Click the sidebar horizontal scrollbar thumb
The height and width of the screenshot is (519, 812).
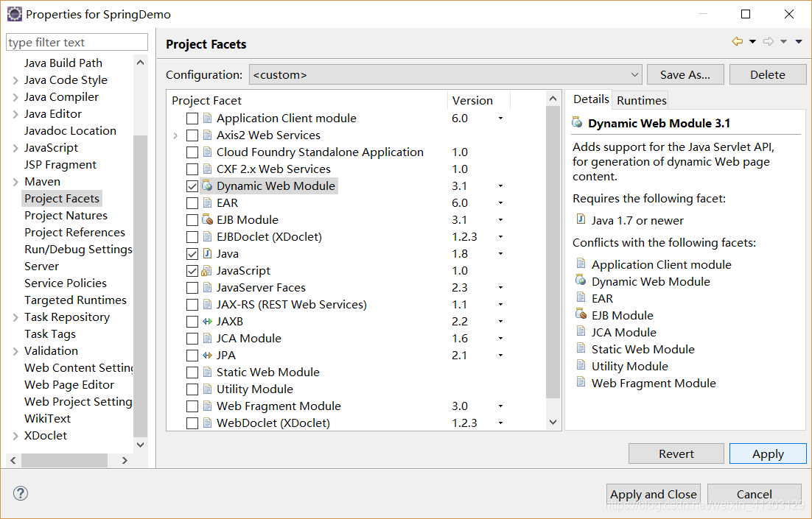63,460
